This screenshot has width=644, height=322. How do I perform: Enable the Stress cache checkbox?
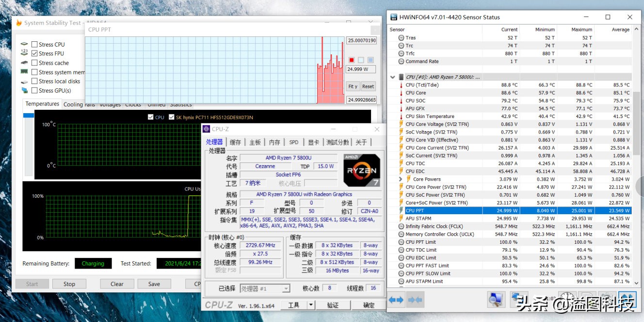pyautogui.click(x=34, y=63)
